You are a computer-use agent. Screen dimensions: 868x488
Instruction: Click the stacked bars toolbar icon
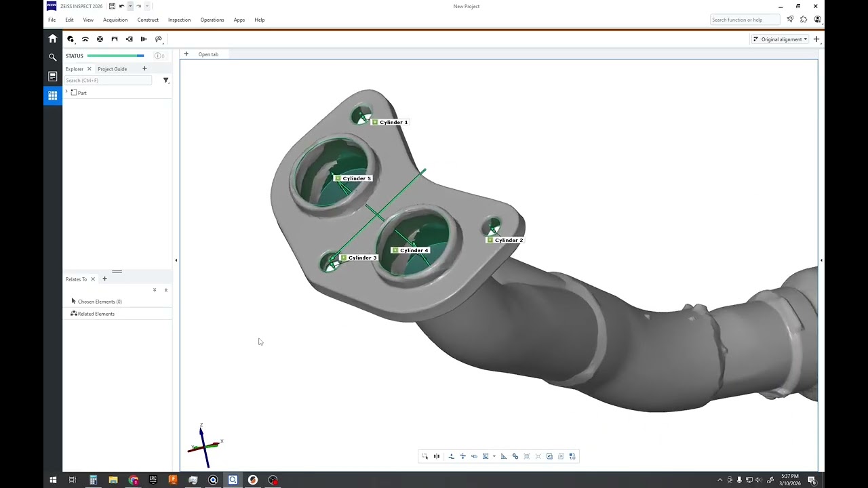point(144,39)
